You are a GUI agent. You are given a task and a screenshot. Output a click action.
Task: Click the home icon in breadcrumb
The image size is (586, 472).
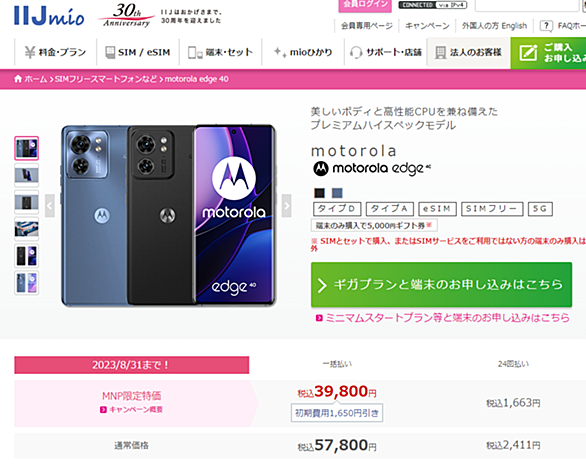click(18, 79)
